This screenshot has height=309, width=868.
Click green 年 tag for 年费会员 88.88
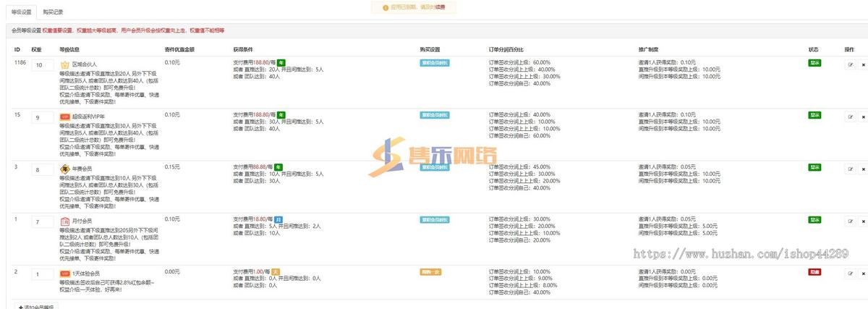[x=278, y=167]
